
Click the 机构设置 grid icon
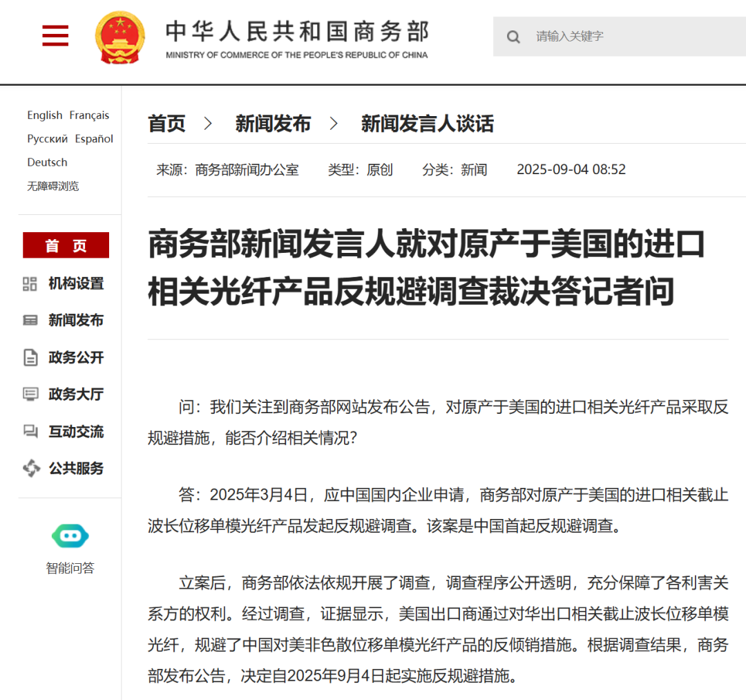30,284
